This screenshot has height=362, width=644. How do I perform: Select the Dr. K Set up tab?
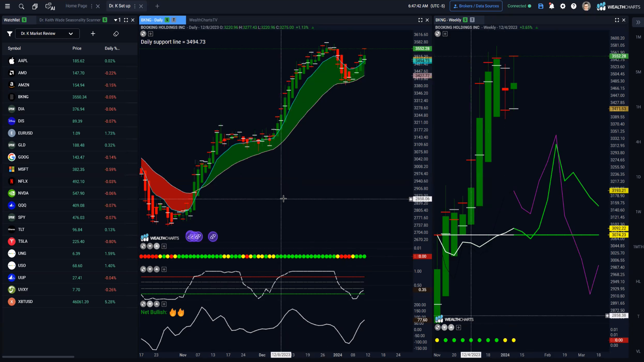point(119,6)
